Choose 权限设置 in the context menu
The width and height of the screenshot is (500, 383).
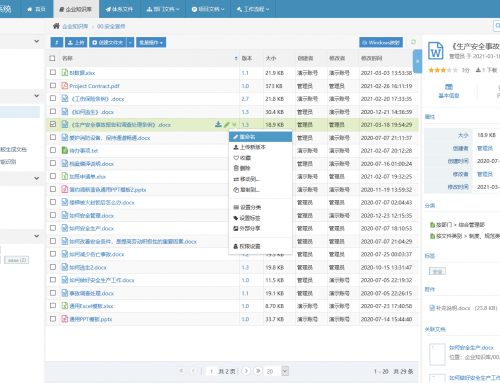pos(260,246)
